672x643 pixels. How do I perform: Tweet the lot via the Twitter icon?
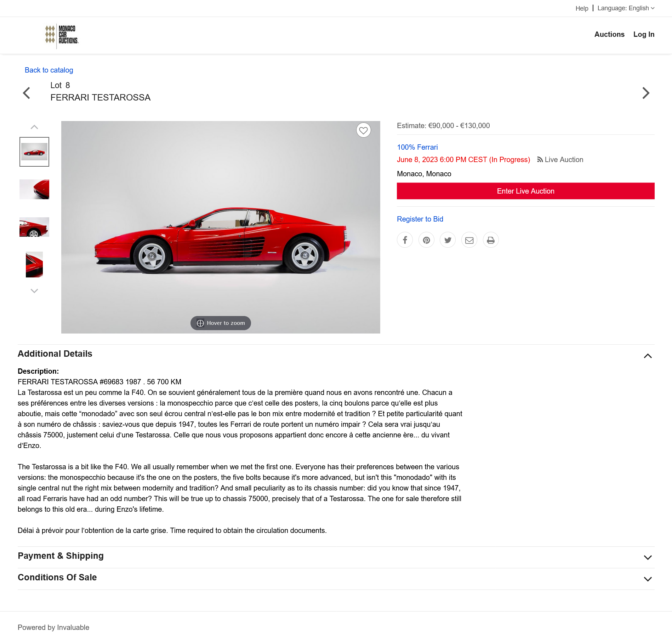pyautogui.click(x=448, y=240)
